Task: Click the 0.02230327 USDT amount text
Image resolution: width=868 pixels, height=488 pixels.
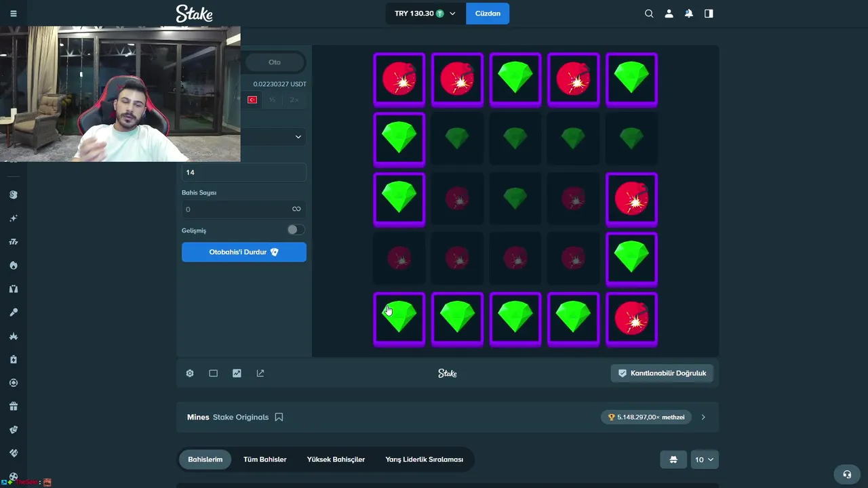Action: click(279, 84)
